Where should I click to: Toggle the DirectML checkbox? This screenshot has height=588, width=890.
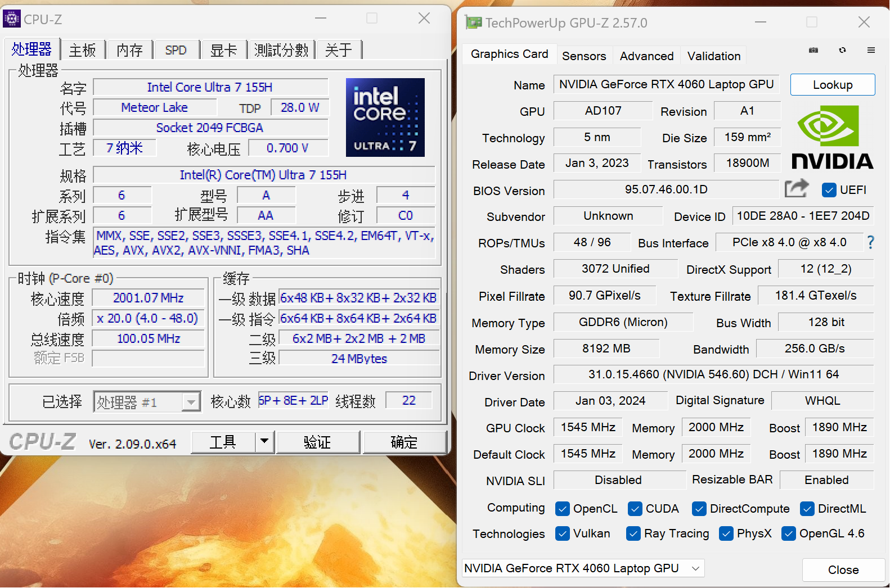pyautogui.click(x=807, y=509)
